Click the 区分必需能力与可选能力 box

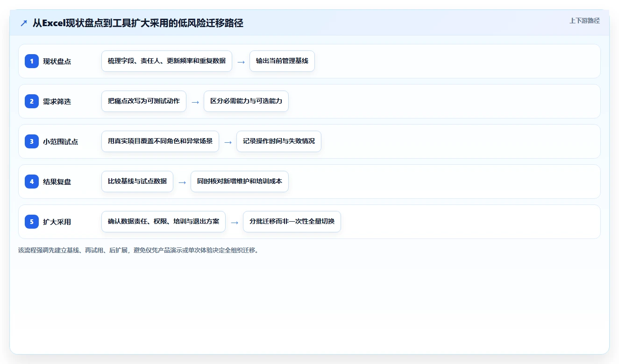point(246,101)
